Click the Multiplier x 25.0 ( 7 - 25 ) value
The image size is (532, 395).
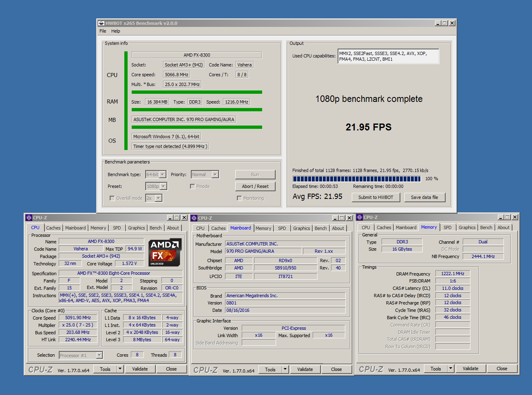point(78,325)
